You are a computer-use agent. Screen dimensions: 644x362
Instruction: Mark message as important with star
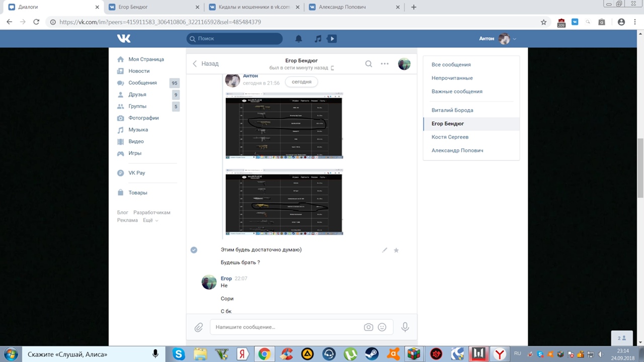tap(396, 250)
